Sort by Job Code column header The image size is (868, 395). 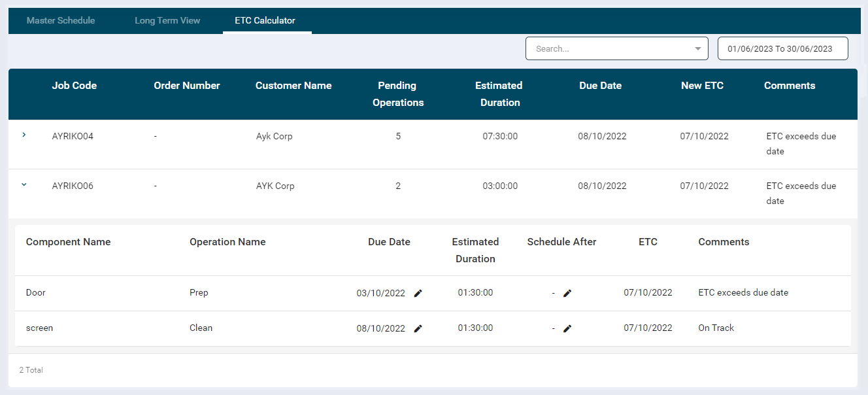point(75,86)
